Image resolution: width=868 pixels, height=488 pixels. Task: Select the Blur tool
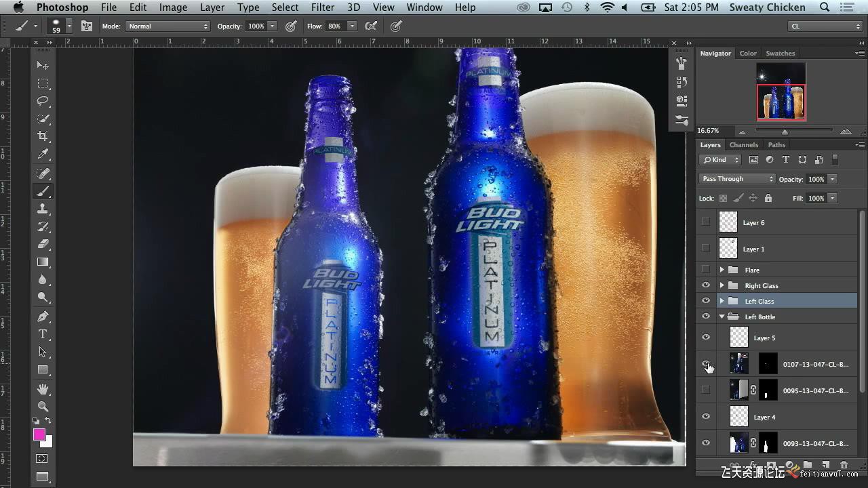(x=43, y=279)
